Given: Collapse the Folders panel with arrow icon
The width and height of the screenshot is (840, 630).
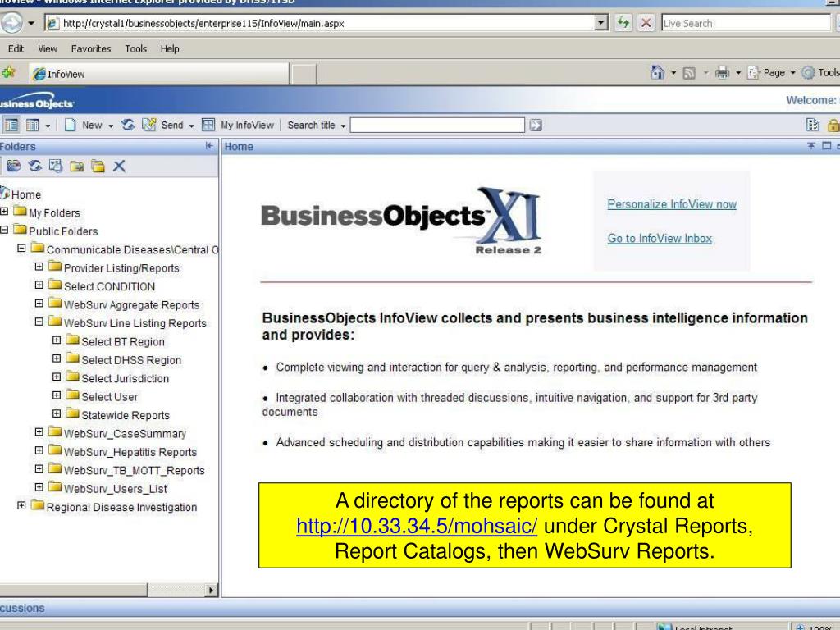Looking at the screenshot, I should click(x=209, y=146).
